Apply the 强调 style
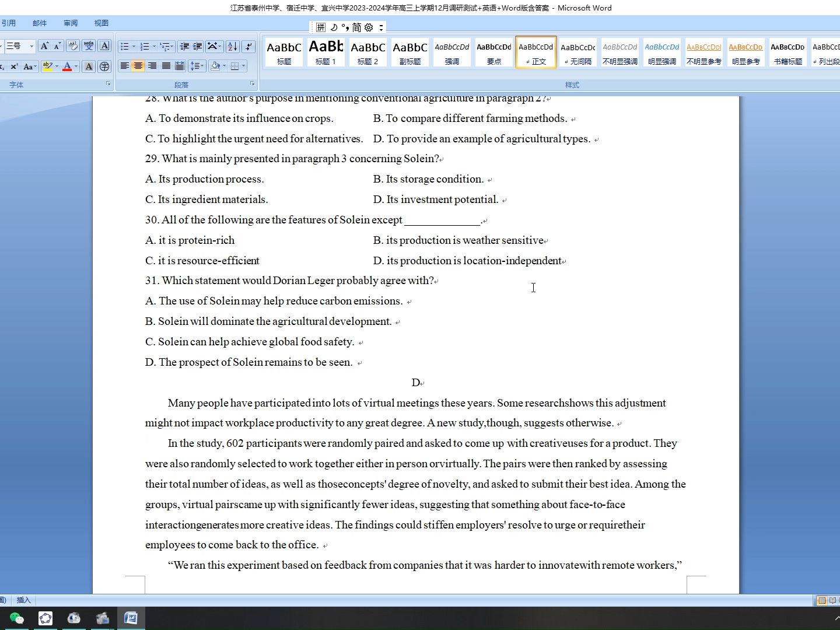840x630 pixels. coord(452,52)
